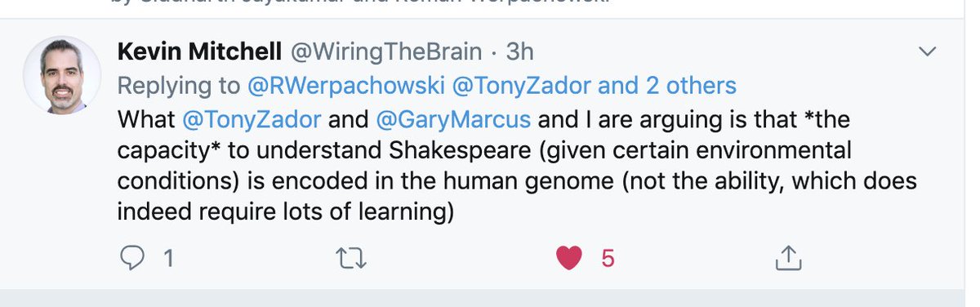
Task: Click the 'Replying to' label text
Action: pos(178,85)
